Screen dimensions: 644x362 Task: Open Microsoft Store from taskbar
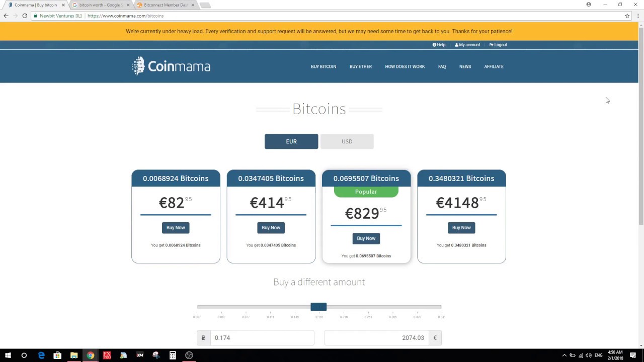point(57,355)
